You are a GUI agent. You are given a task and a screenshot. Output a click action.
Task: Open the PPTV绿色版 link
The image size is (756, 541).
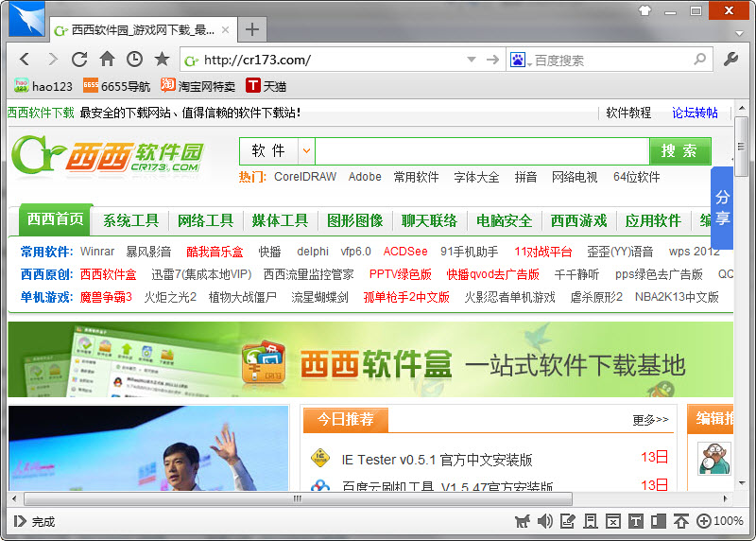(400, 274)
